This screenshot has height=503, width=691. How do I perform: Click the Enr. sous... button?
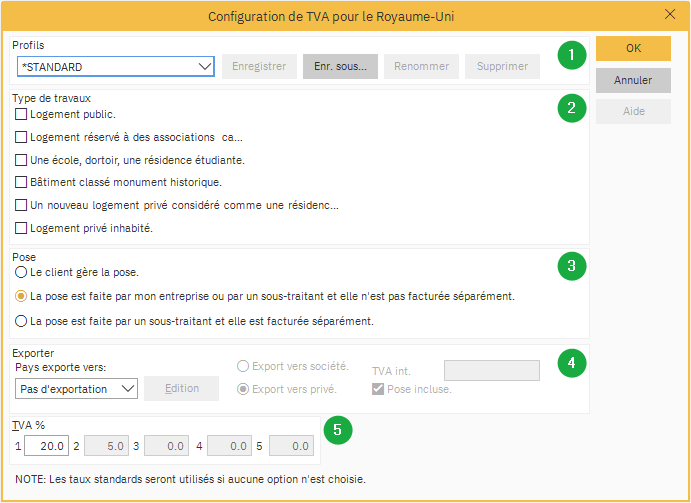point(340,67)
